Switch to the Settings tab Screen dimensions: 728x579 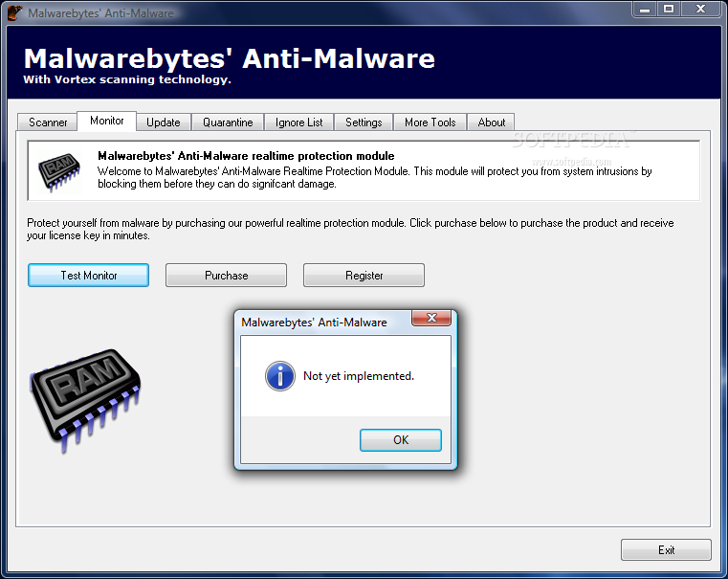[364, 122]
